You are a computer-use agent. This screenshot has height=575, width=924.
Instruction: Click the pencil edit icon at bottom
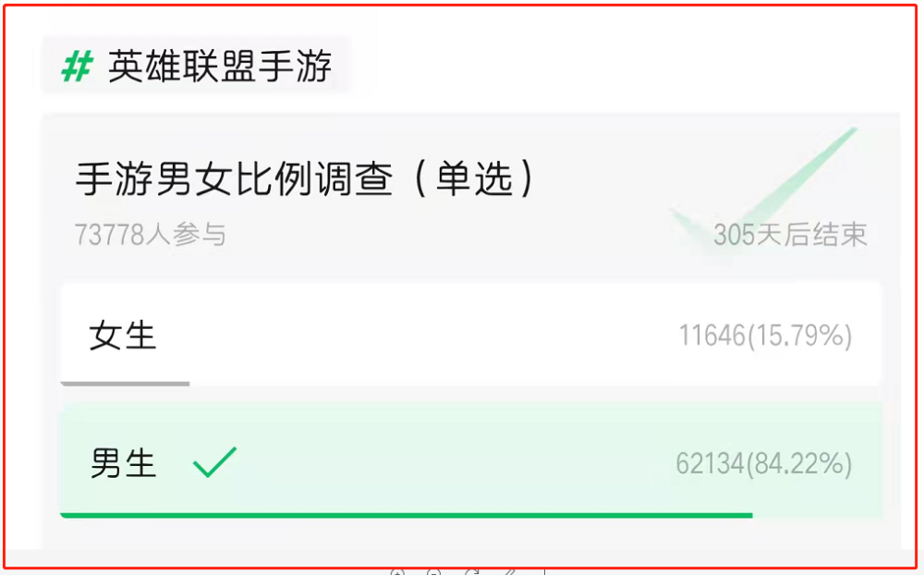(x=510, y=571)
